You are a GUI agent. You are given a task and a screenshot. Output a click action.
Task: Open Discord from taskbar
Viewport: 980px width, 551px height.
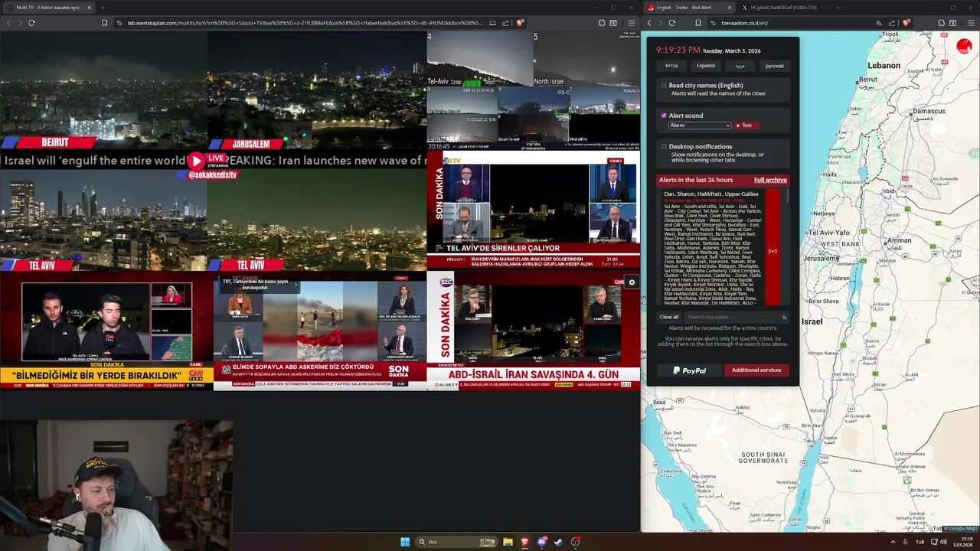541,542
